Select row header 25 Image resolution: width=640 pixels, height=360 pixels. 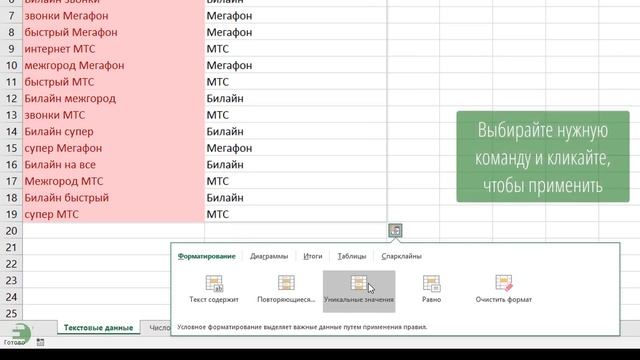coord(11,313)
